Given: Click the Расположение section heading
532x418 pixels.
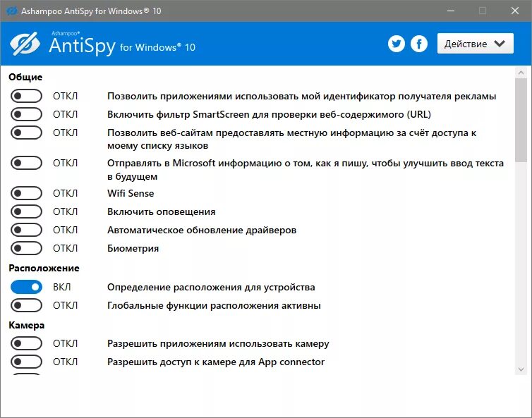Looking at the screenshot, I should [x=44, y=268].
